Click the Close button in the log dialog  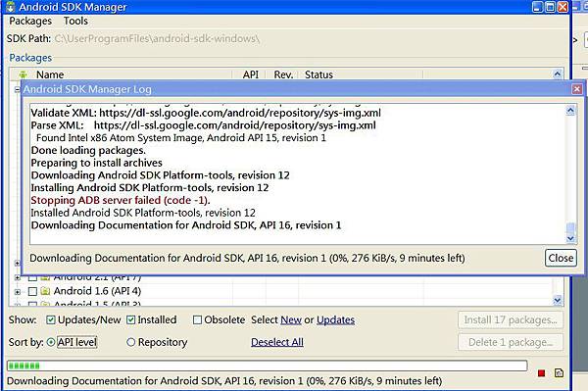pos(561,258)
